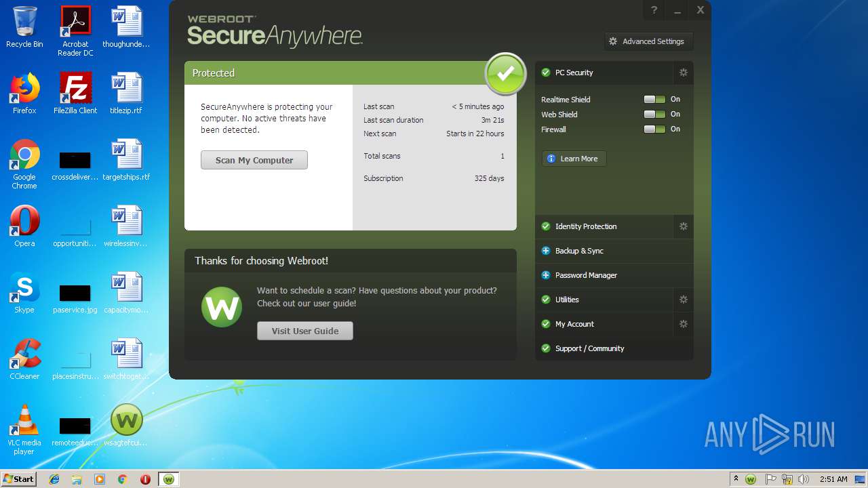Open CCleaner desktop shortcut
The image size is (868, 488).
[x=24, y=359]
